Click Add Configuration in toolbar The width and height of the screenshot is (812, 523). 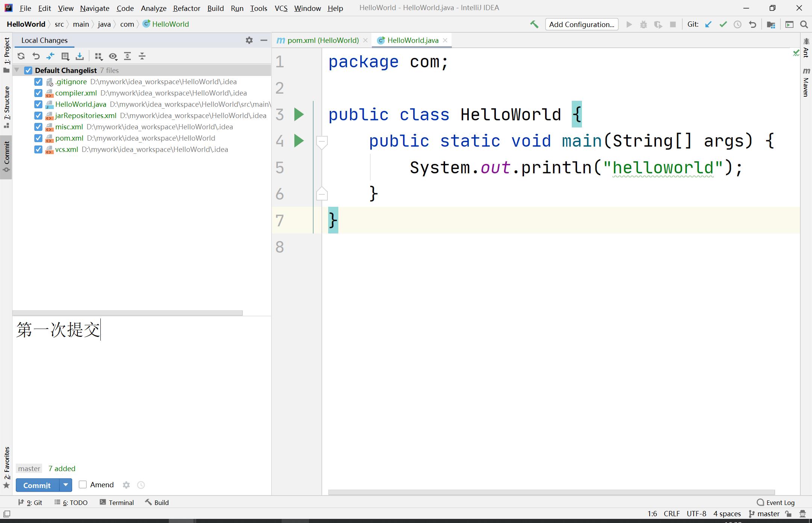coord(581,24)
